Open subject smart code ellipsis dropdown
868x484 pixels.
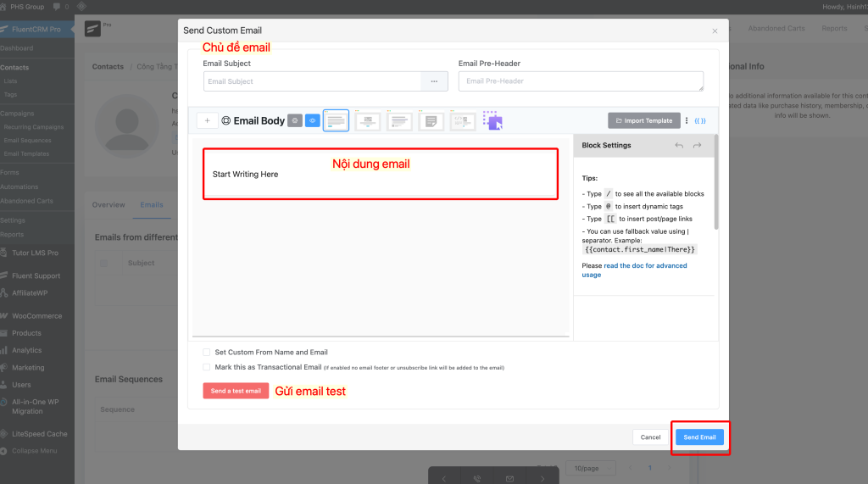434,81
